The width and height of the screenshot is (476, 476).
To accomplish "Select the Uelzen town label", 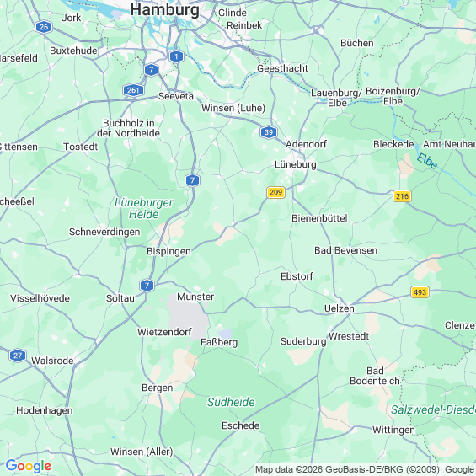I will [339, 308].
